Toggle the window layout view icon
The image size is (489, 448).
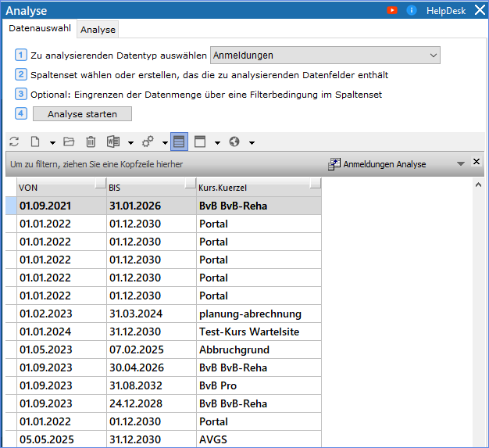coord(200,142)
